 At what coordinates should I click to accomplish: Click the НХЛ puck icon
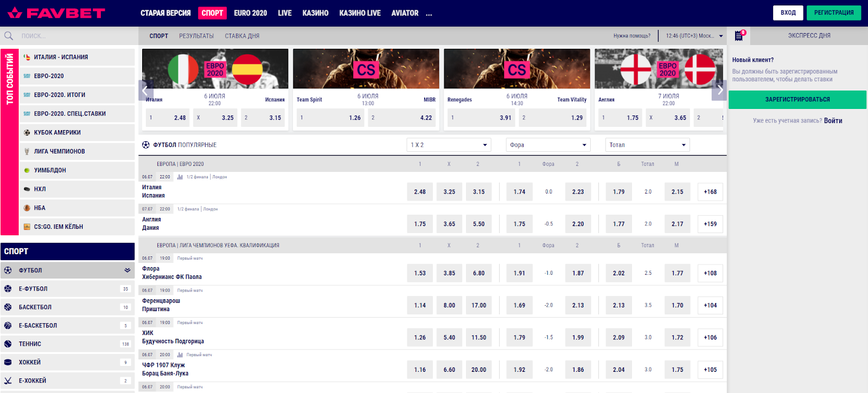tap(27, 189)
